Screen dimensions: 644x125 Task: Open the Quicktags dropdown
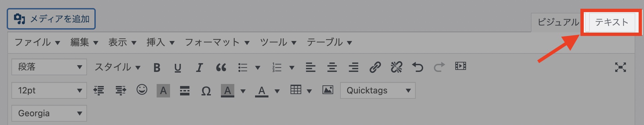[378, 90]
